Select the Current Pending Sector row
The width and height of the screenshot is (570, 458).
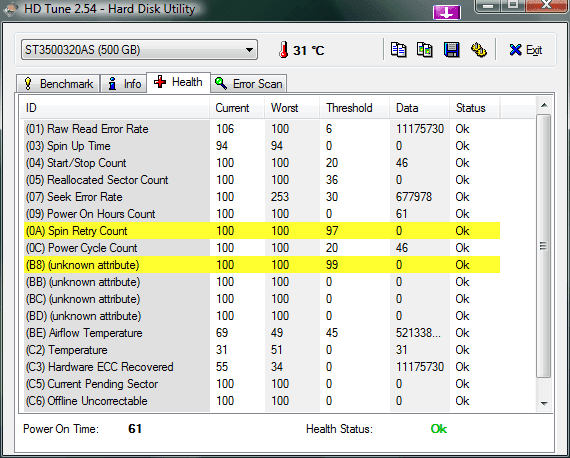(x=262, y=384)
